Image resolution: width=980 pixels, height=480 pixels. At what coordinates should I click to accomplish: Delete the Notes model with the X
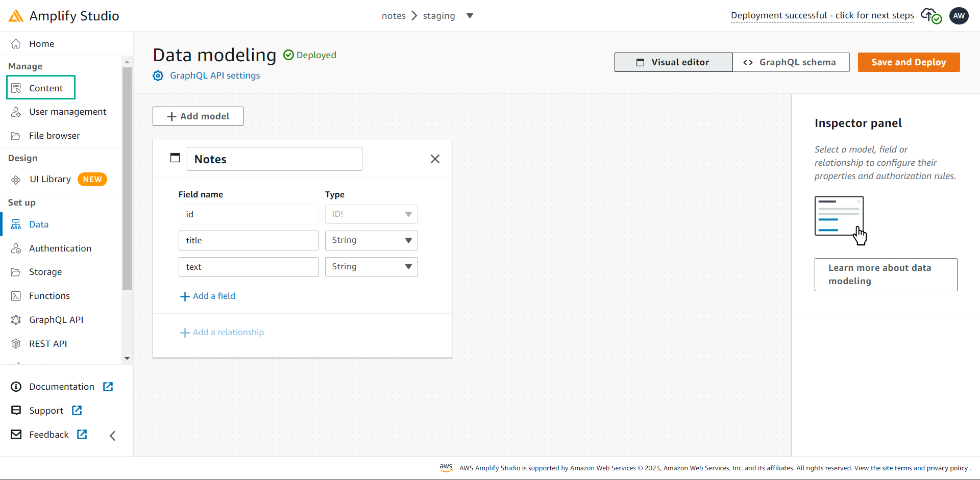[x=435, y=159]
